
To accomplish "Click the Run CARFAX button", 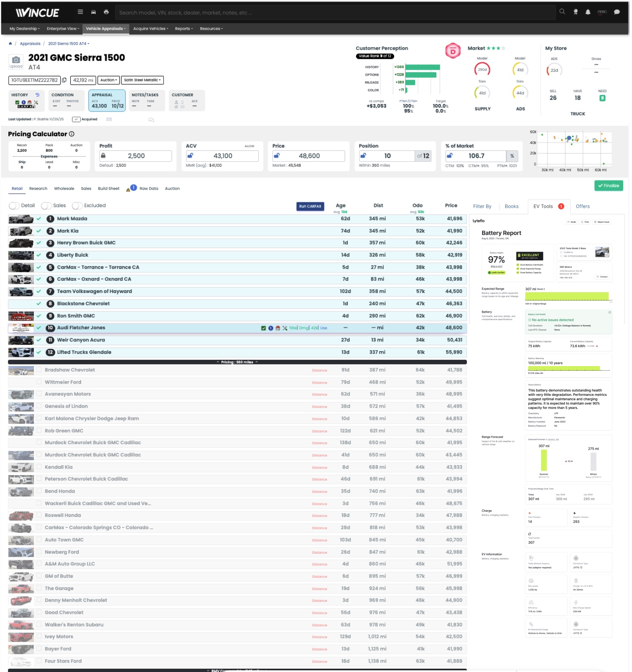I will tap(310, 206).
